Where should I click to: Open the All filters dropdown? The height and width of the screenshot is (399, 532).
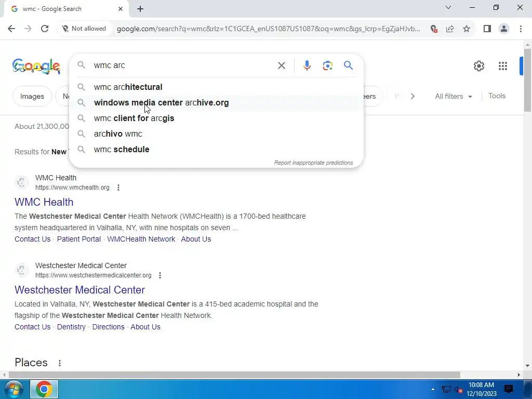click(x=453, y=96)
